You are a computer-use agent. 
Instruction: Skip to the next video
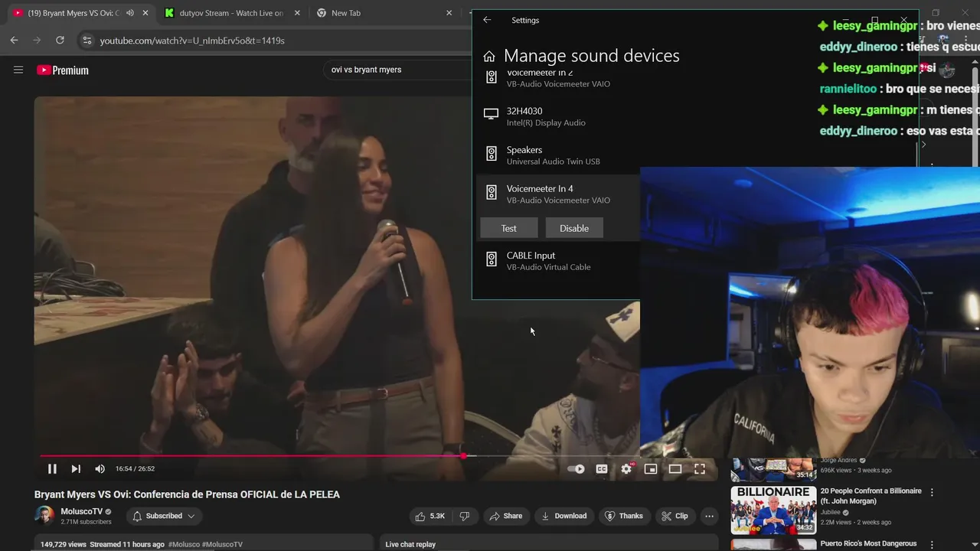coord(76,468)
